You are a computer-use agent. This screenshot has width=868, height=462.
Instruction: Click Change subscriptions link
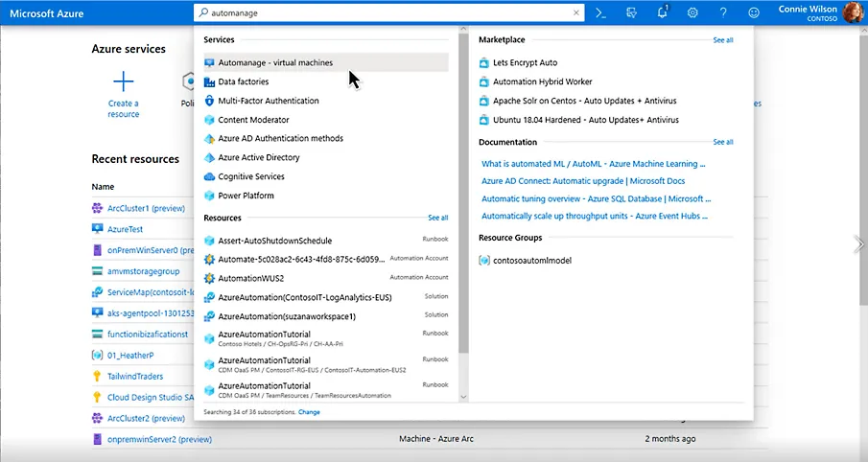(x=309, y=411)
